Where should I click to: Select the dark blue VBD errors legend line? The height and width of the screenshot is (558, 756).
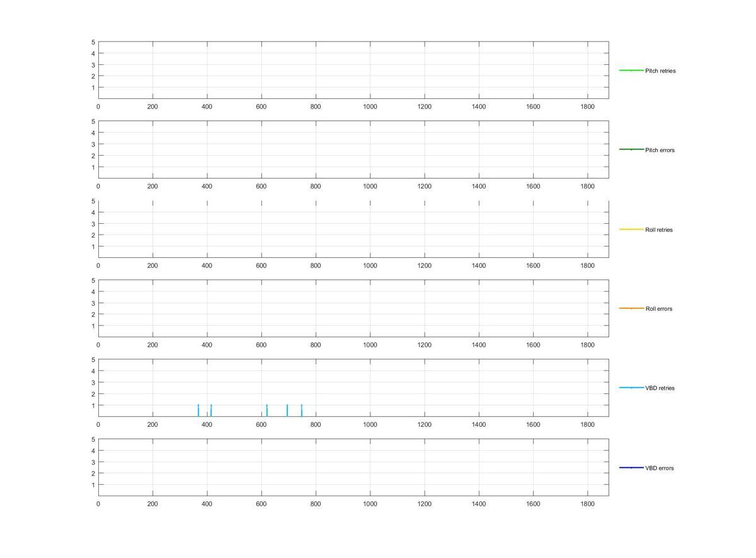tap(631, 468)
